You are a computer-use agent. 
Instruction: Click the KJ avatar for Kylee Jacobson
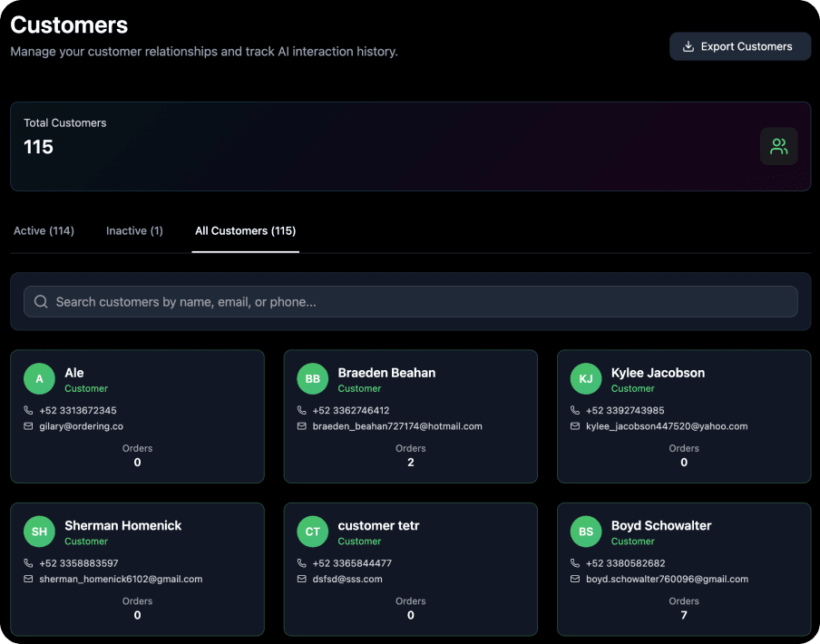585,378
